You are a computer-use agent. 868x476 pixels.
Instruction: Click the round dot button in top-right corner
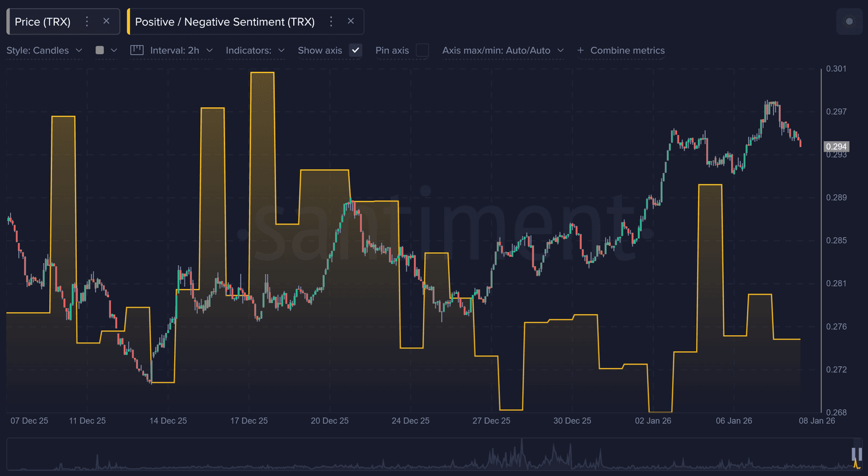click(849, 21)
